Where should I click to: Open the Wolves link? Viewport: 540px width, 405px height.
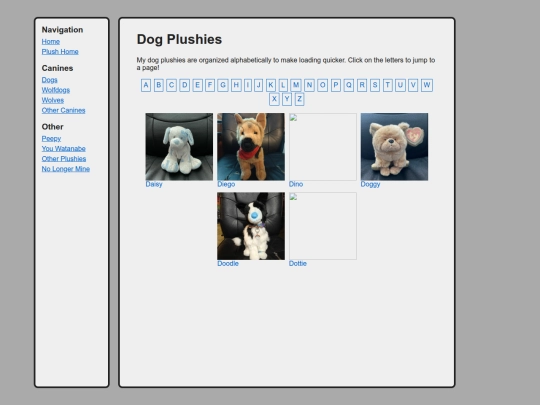click(53, 100)
